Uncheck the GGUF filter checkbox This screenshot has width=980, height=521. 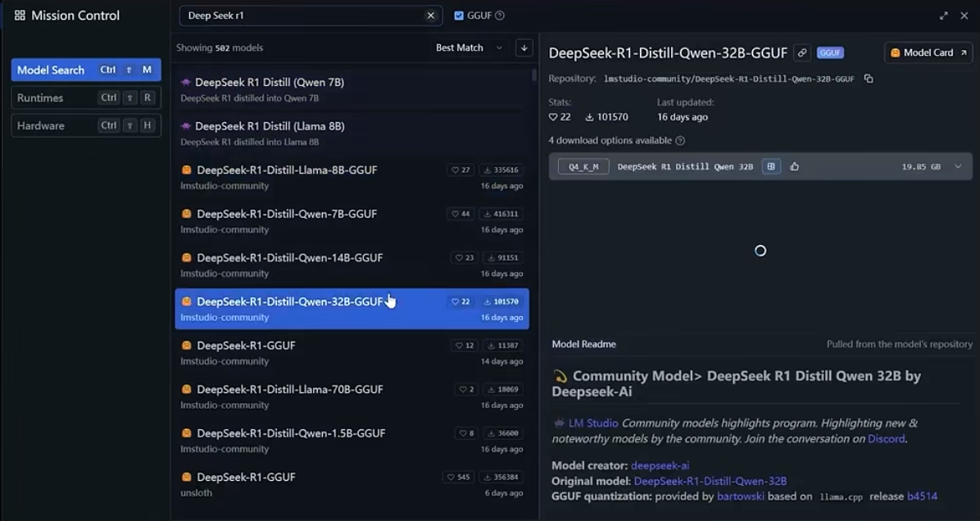coord(459,16)
